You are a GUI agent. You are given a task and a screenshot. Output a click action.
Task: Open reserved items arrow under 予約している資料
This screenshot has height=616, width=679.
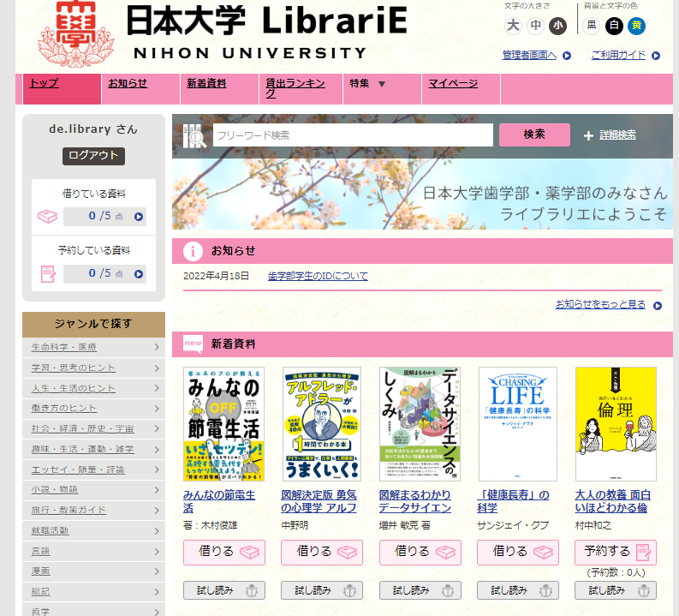point(139,274)
